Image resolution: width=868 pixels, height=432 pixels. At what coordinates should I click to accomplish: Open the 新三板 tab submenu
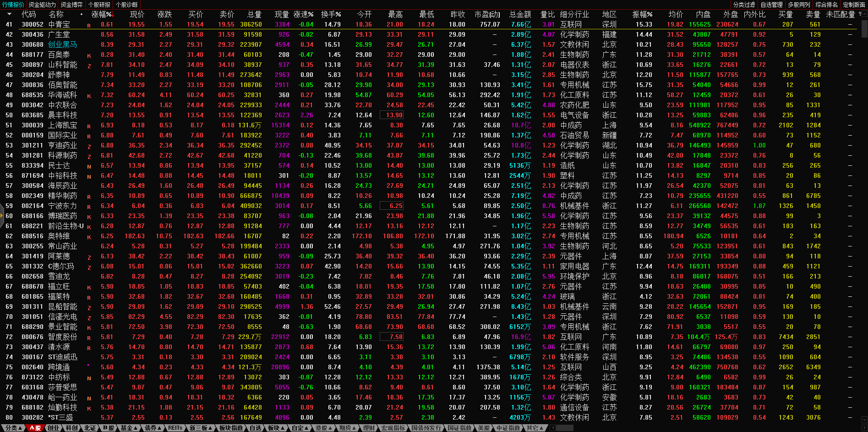[x=201, y=428]
